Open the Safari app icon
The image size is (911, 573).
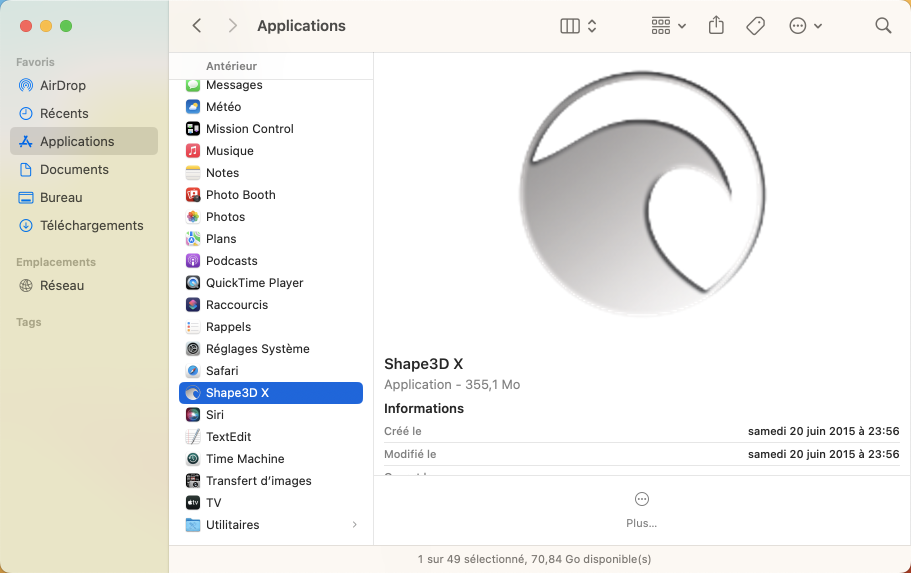tap(193, 371)
